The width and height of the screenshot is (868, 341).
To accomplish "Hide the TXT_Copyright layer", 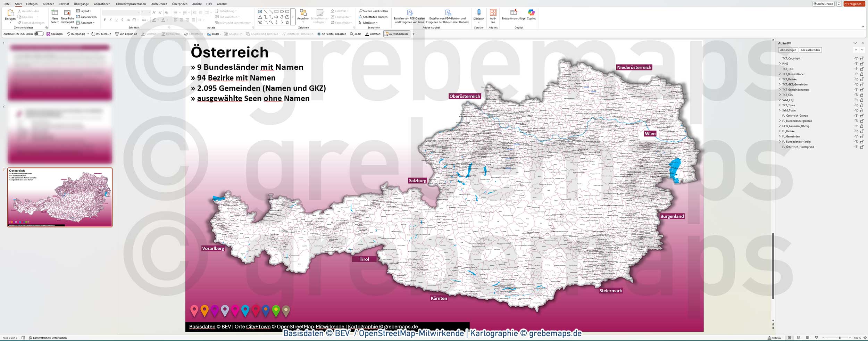I will coord(856,58).
